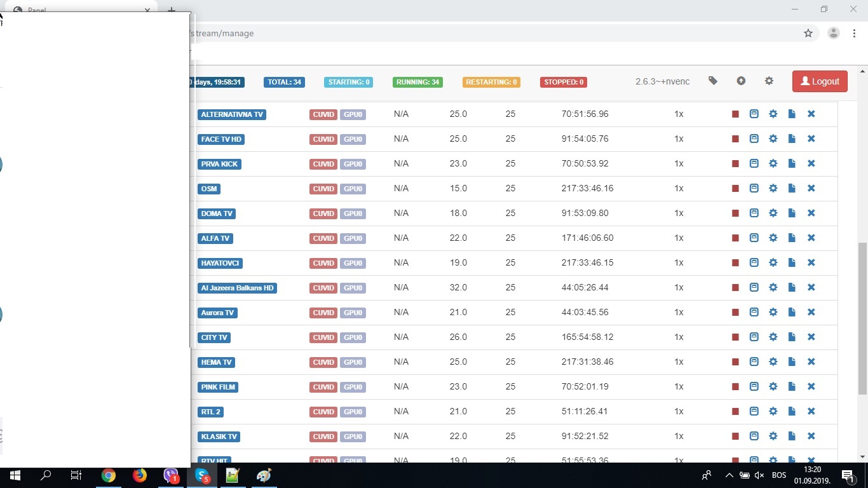The height and width of the screenshot is (488, 868).
Task: Click the muted volume tray icon
Action: click(759, 475)
